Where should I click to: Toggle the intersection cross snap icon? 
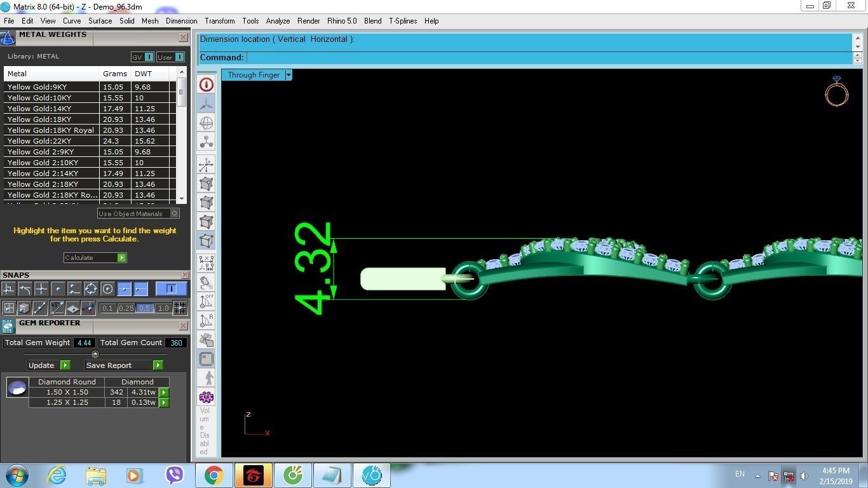tap(42, 289)
